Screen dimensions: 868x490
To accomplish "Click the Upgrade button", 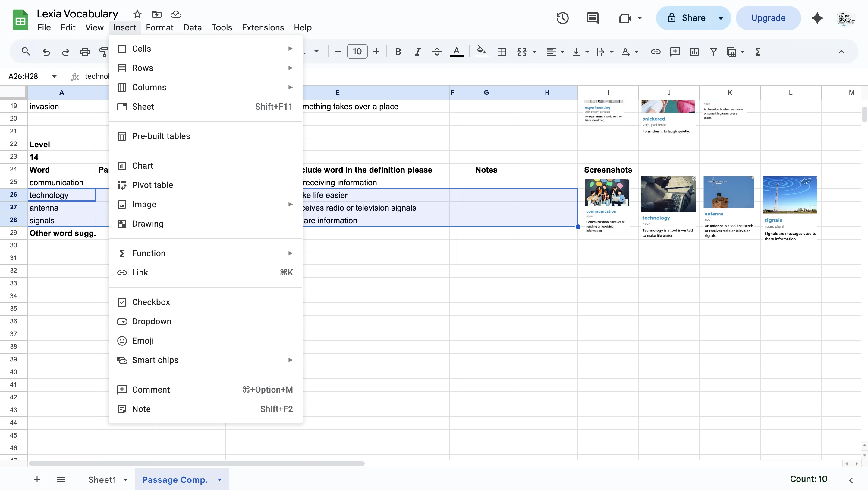I will [x=768, y=17].
